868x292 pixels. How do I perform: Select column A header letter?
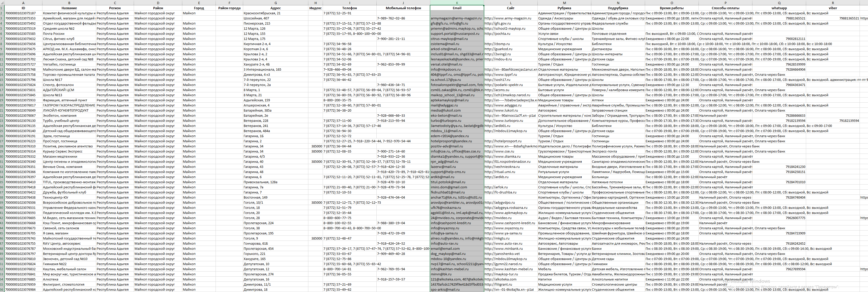(23, 3)
